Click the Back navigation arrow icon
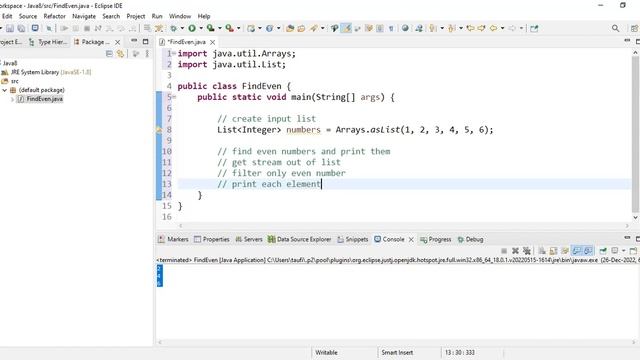 point(493,28)
